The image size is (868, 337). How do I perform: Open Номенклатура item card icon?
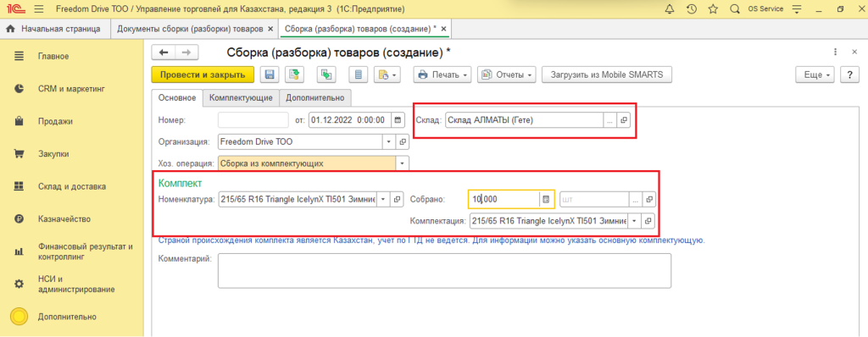coord(397,199)
